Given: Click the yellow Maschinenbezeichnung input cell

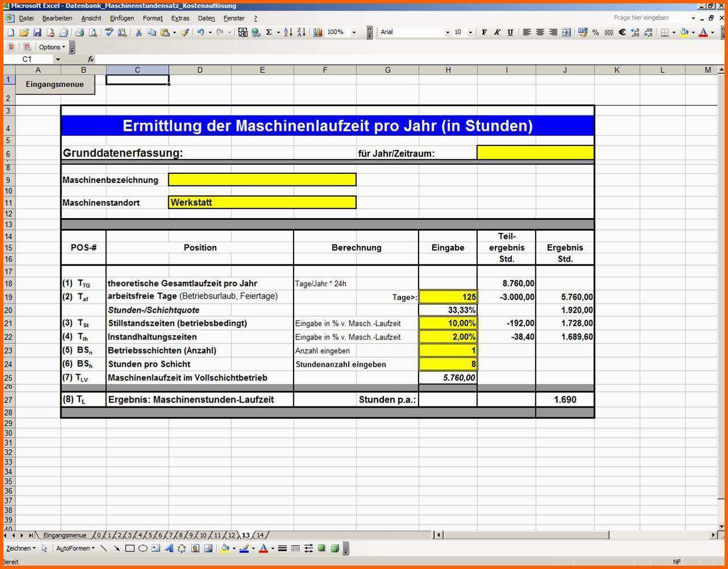Looking at the screenshot, I should click(x=262, y=180).
